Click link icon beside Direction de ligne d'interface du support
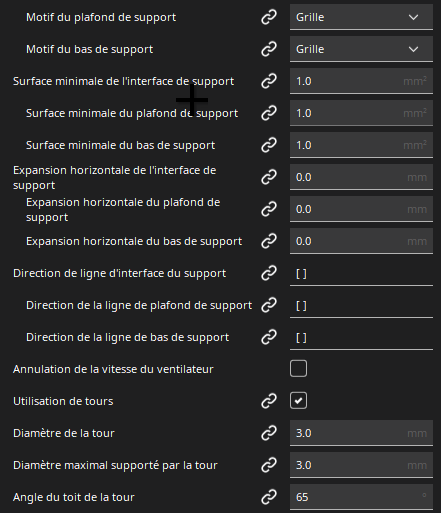The height and width of the screenshot is (513, 441). (269, 273)
